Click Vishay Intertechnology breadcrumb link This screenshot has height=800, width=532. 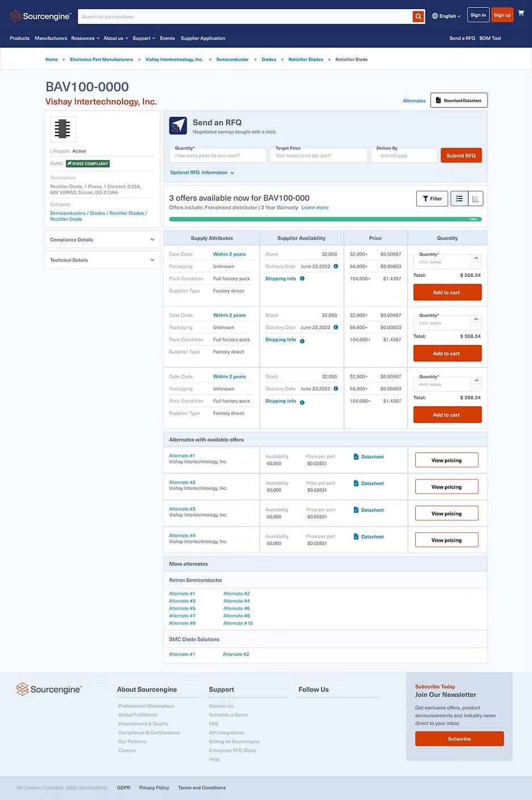[x=174, y=60]
